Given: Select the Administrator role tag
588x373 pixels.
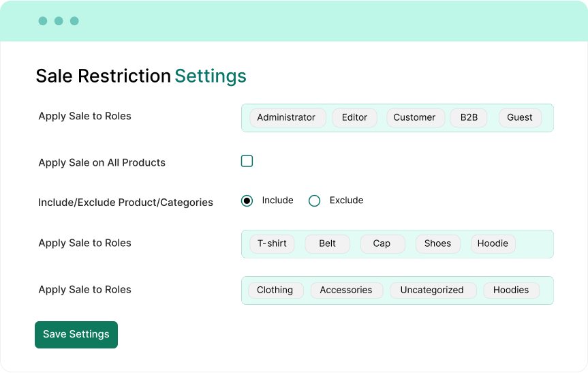Looking at the screenshot, I should tap(286, 117).
